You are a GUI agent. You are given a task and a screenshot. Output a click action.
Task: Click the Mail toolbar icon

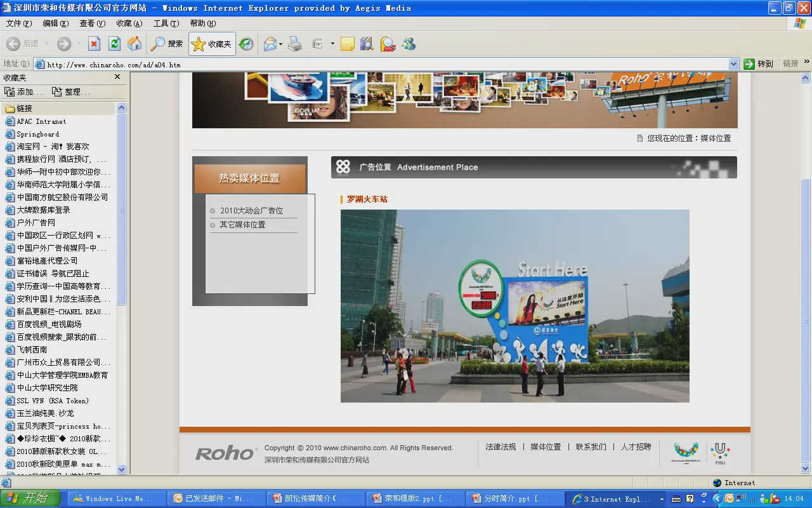(x=270, y=44)
